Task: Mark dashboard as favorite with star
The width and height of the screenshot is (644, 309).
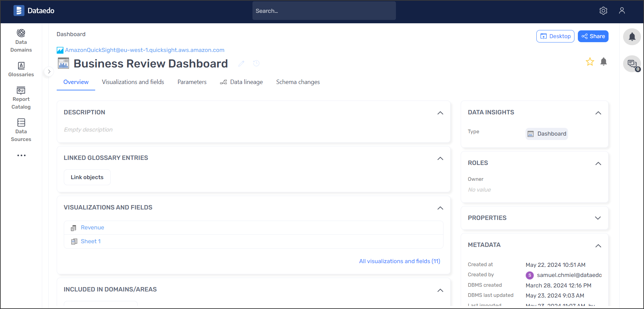Action: [x=590, y=62]
